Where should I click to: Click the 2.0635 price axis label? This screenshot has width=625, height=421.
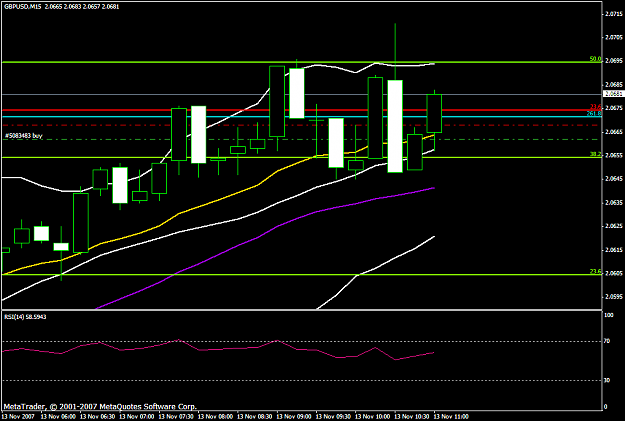pyautogui.click(x=613, y=203)
